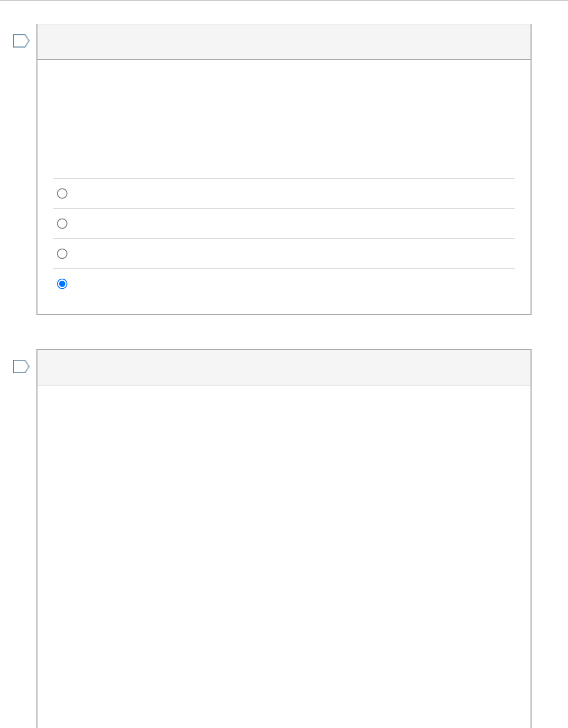Flag the second question with the bookmark icon

click(x=21, y=366)
